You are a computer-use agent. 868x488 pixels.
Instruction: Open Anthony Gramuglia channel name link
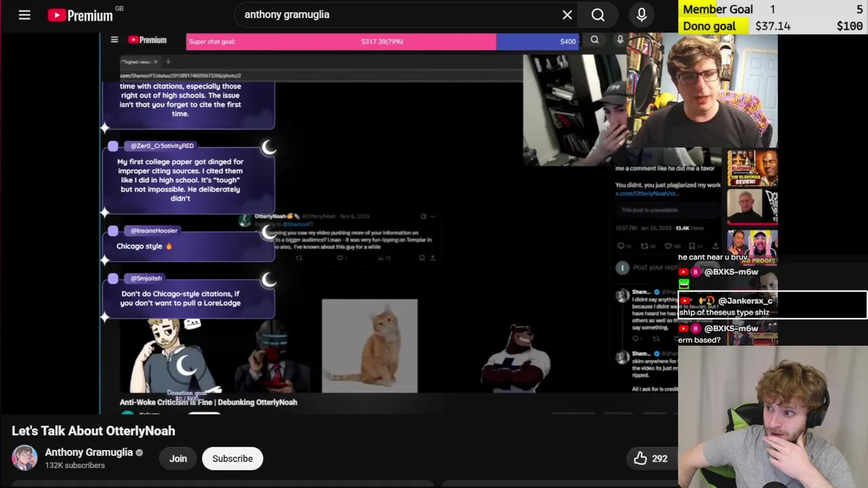[89, 452]
